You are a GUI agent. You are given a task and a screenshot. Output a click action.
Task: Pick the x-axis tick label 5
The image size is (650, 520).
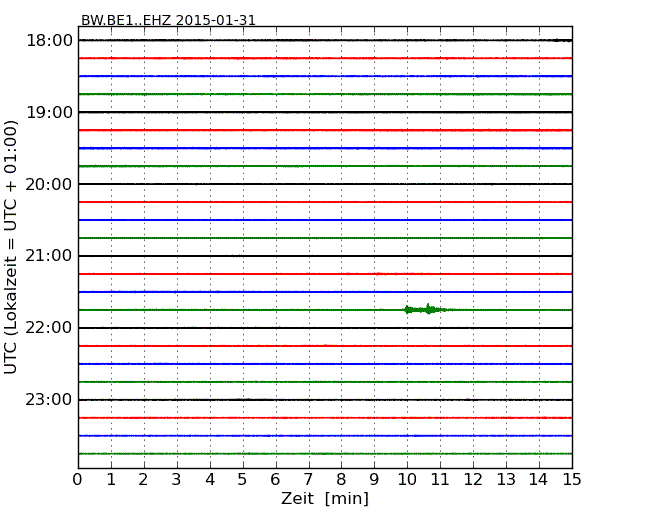(x=242, y=479)
